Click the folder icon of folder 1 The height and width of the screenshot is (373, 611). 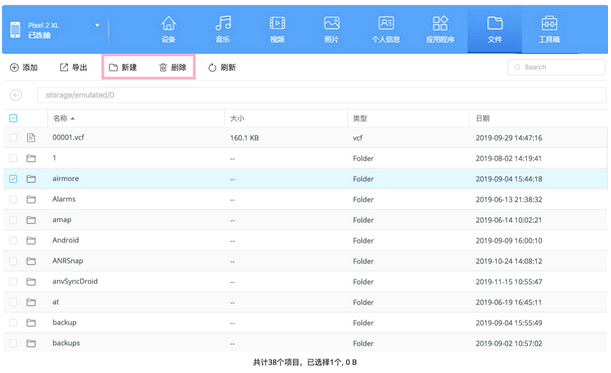[x=31, y=158]
